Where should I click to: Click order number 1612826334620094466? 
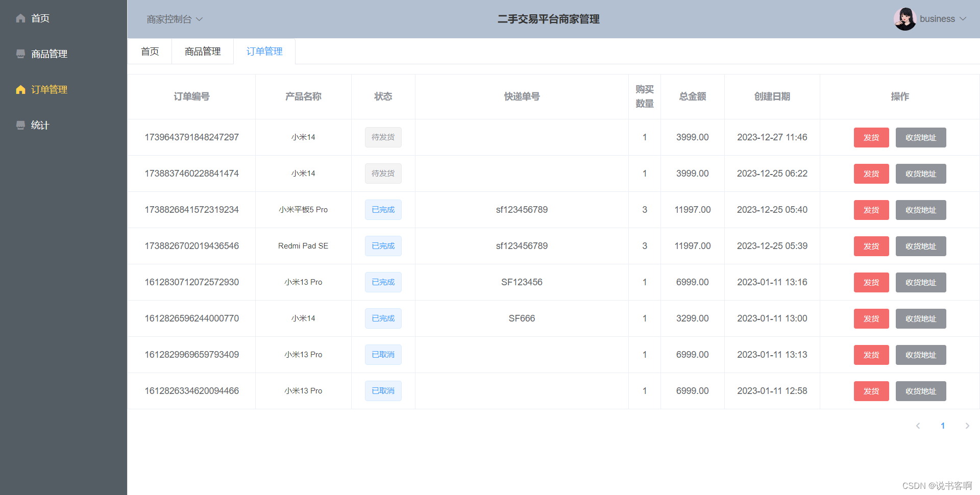coord(191,391)
